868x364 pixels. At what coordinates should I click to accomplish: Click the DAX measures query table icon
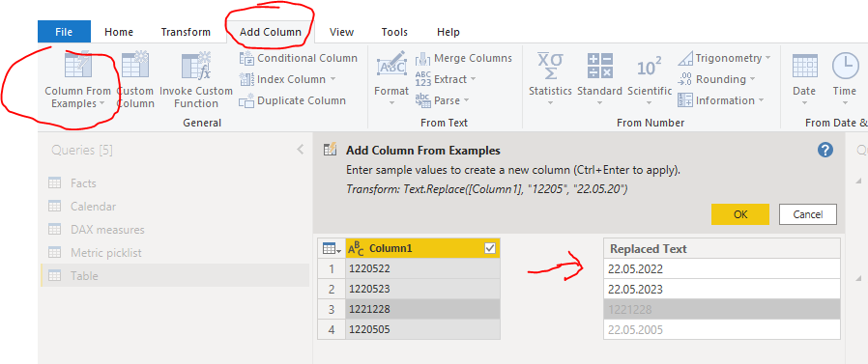click(x=55, y=230)
